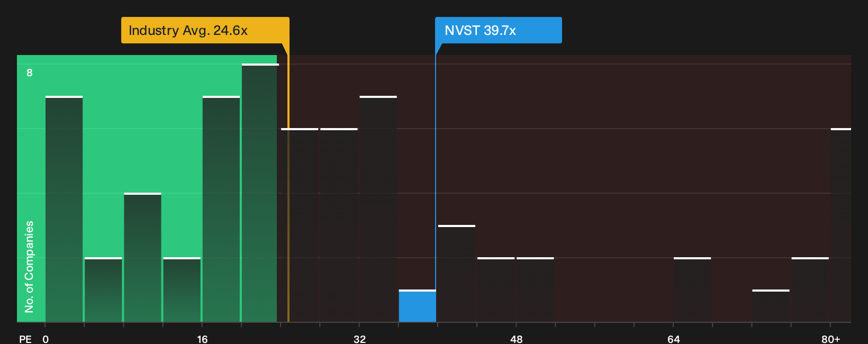
Task: Click the PE axis label
Action: [25, 339]
